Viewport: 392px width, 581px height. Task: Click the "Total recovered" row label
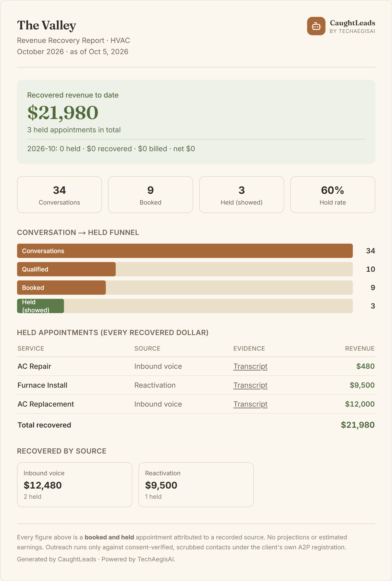tap(44, 425)
